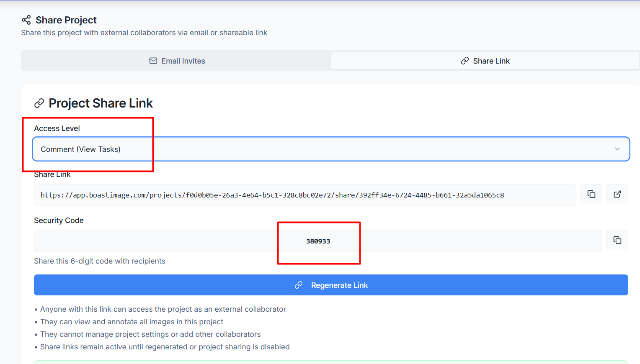The height and width of the screenshot is (364, 640).
Task: Click the 6-digit code hint text
Action: pos(99,261)
